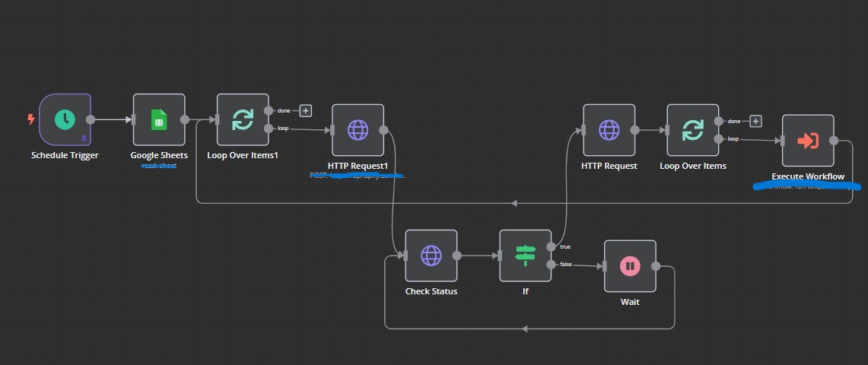Open the HTTP Request1 globe node
Screen dimensions: 868x365
pyautogui.click(x=358, y=130)
